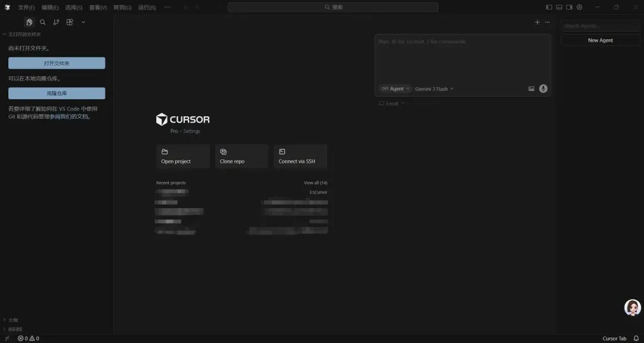Click the Clone repo card
Image resolution: width=644 pixels, height=343 pixels.
pos(241,156)
